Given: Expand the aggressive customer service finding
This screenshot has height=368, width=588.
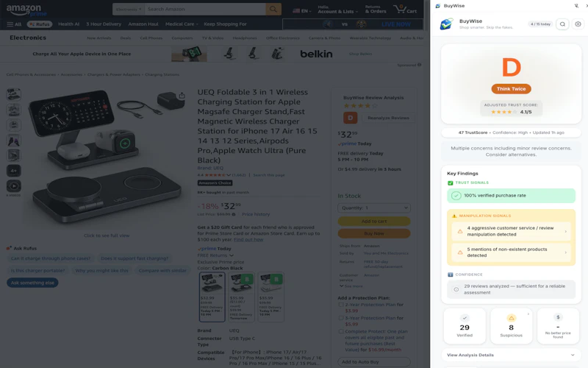Looking at the screenshot, I should [511, 231].
